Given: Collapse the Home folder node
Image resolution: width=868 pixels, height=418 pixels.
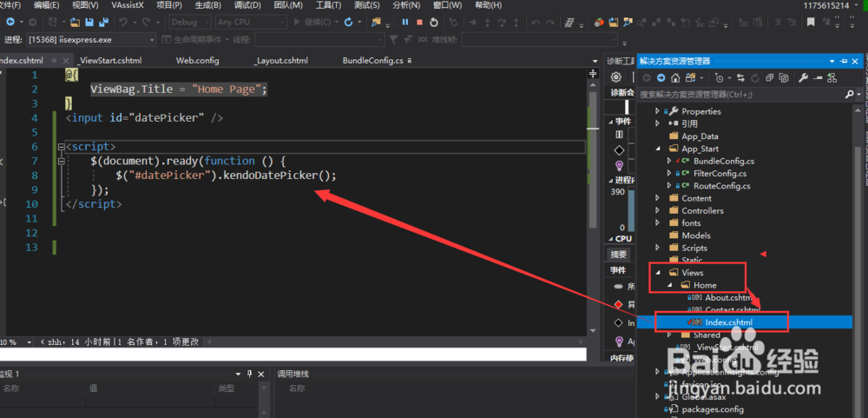Looking at the screenshot, I should click(669, 285).
